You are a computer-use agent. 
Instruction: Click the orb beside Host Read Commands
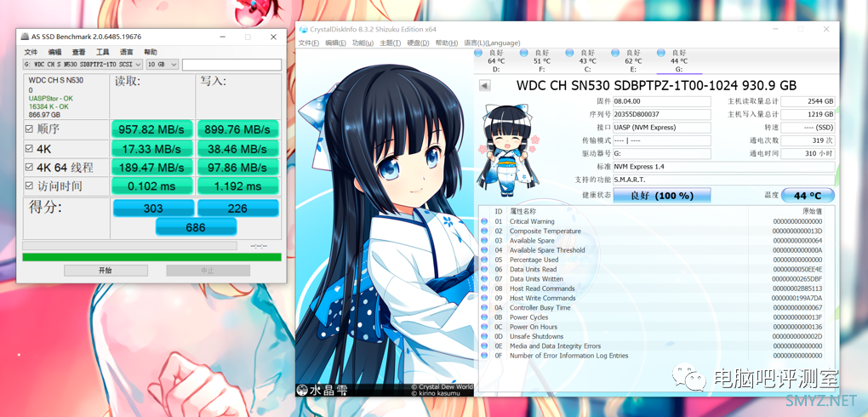pos(484,288)
